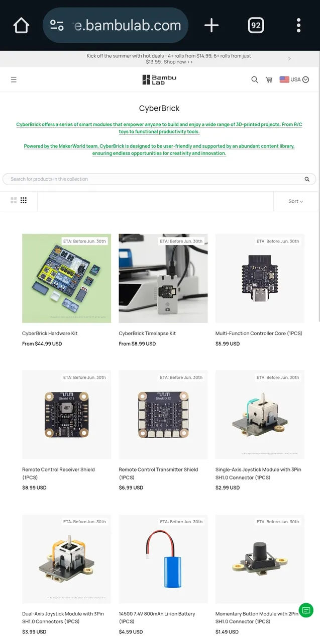Click Remote Control Receiver Shield title
Screen dimensions: 320x644
[x=58, y=473]
